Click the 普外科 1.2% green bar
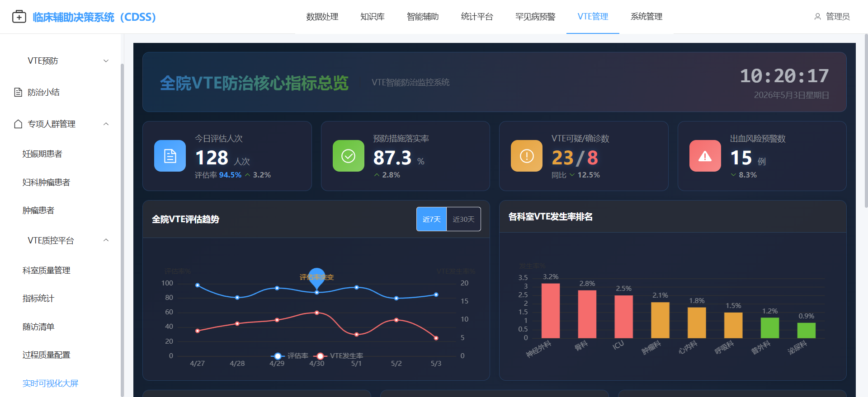868x397 pixels. (770, 328)
